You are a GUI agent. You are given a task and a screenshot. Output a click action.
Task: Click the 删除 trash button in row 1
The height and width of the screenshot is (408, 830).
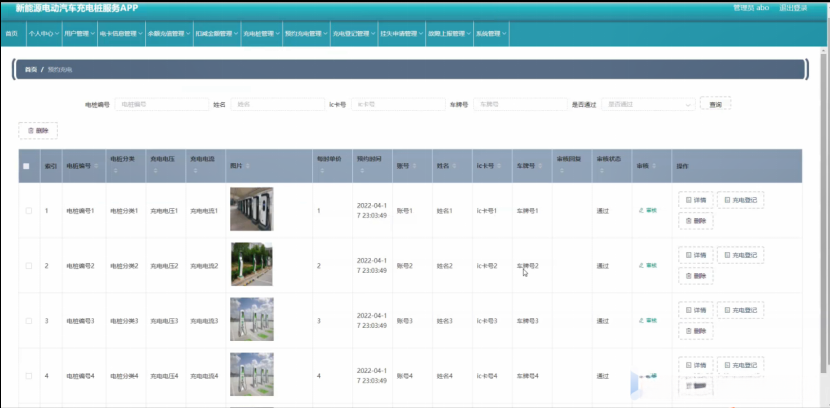coord(695,221)
